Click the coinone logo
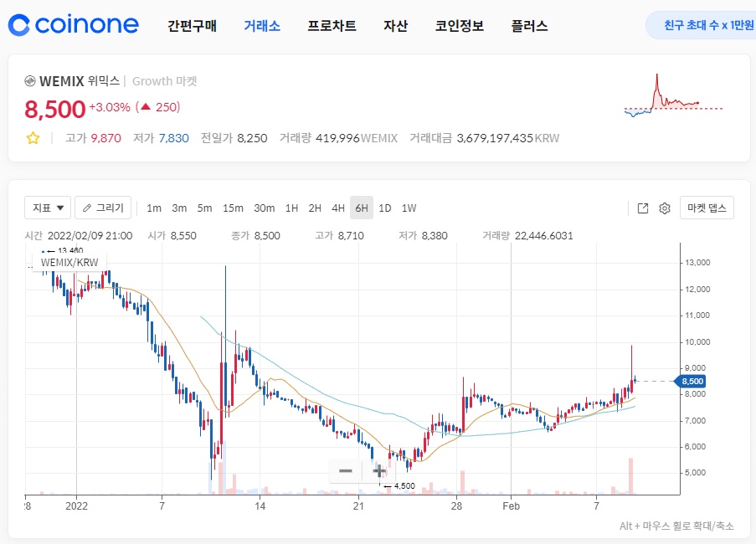Viewport: 756px width, 544px height. [x=74, y=25]
